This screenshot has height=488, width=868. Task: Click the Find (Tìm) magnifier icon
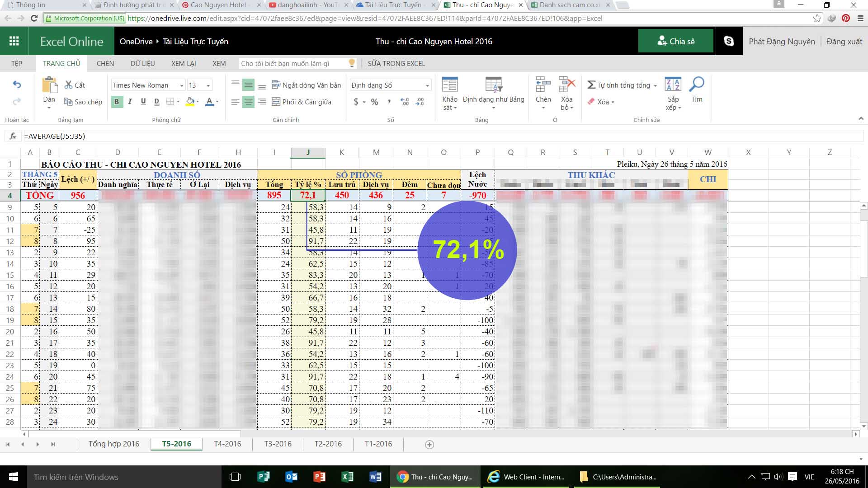696,84
